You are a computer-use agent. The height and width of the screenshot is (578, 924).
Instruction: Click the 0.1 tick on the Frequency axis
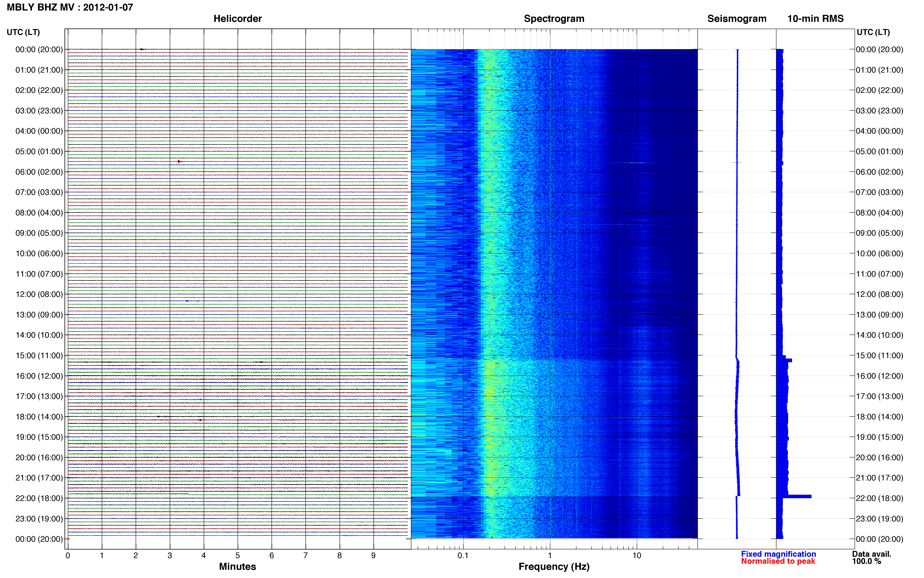click(463, 556)
